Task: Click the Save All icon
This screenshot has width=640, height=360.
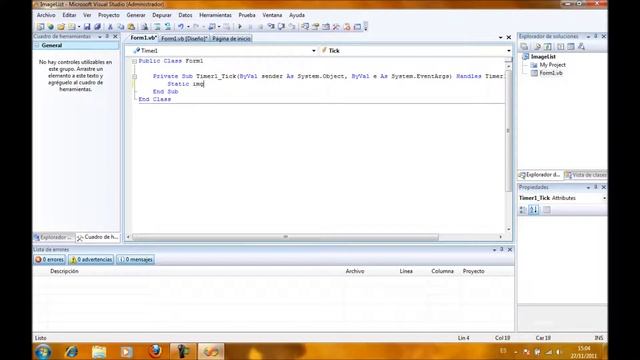Action: coord(97,27)
